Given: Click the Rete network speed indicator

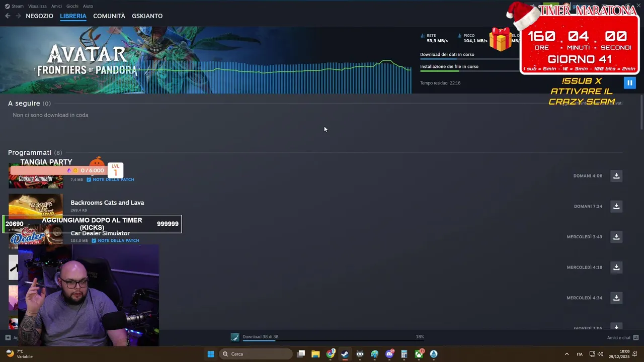Looking at the screenshot, I should (x=434, y=38).
